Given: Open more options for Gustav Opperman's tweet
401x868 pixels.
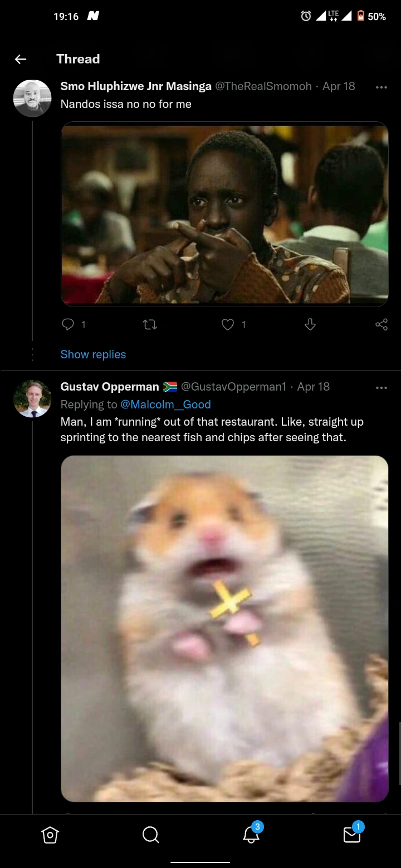Looking at the screenshot, I should point(382,387).
